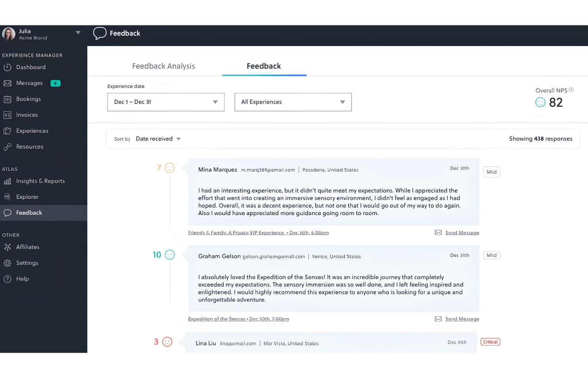Click the Mina Marquez name

pos(218,170)
